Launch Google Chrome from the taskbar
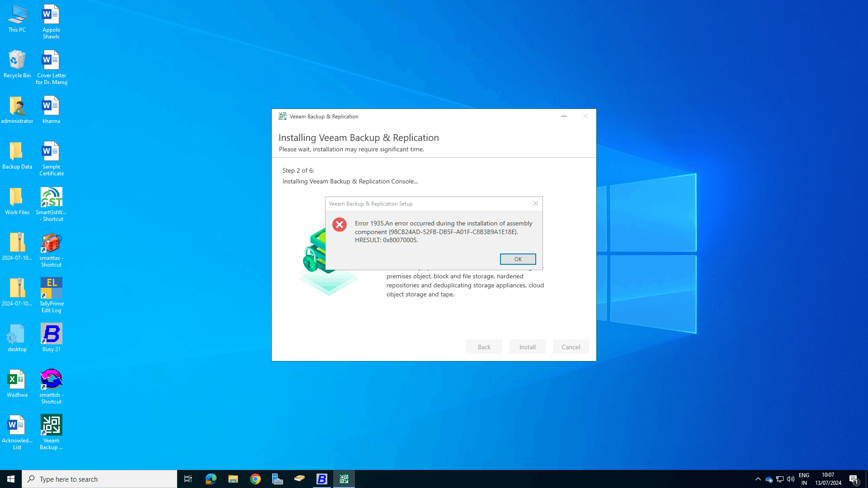Image resolution: width=868 pixels, height=488 pixels. tap(255, 479)
